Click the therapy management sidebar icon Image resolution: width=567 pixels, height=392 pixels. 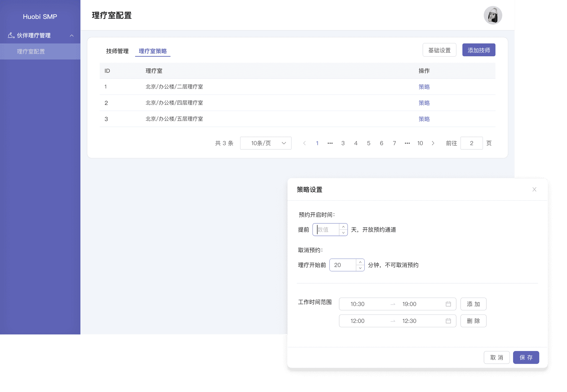click(x=11, y=35)
